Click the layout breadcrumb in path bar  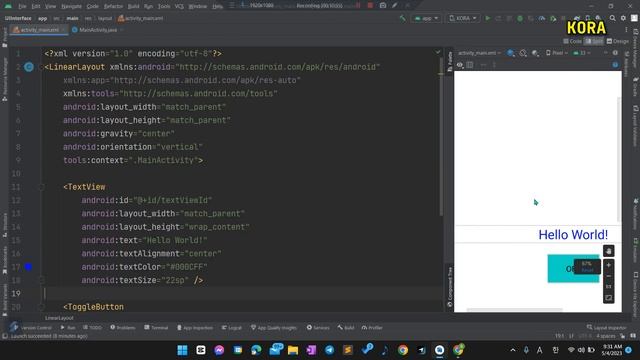click(104, 18)
